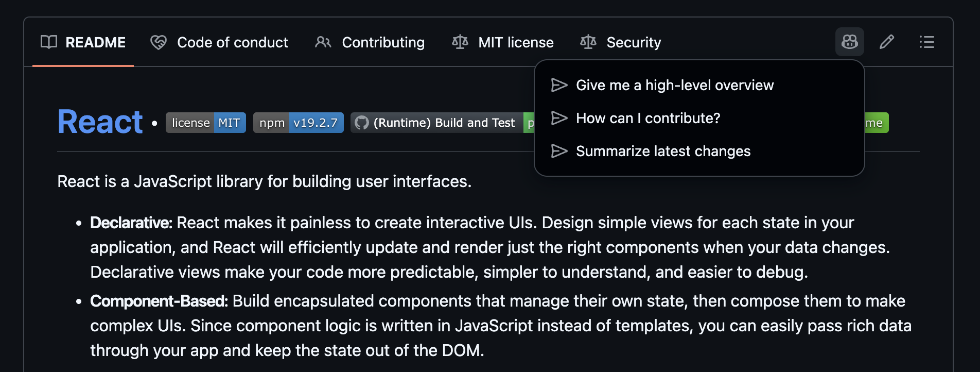Click the bold 'Declarative:' text
Viewport: 980px width, 372px height.
pyautogui.click(x=131, y=223)
